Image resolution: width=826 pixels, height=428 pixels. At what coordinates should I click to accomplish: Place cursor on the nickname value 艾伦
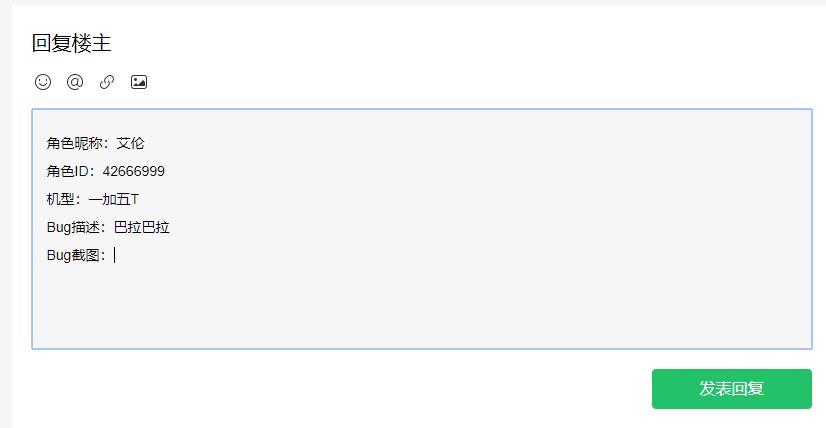(131, 143)
